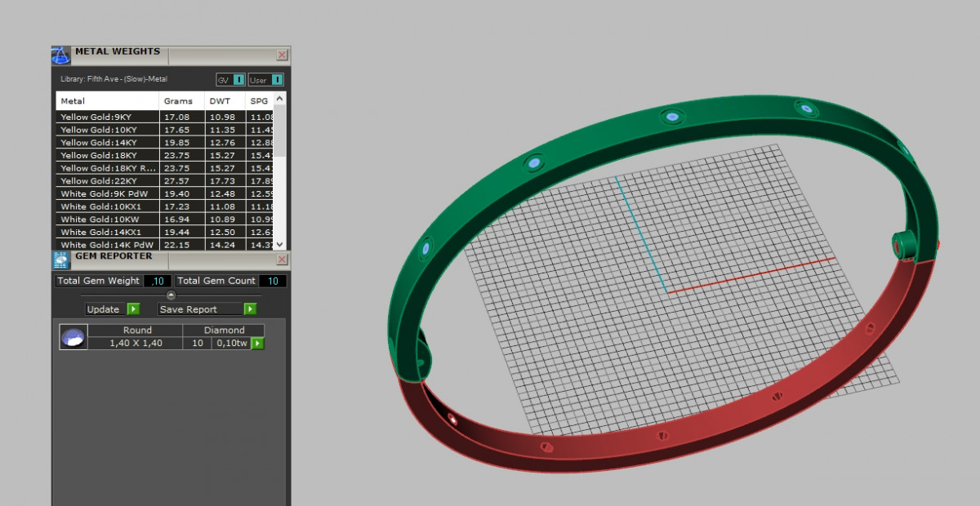Image resolution: width=980 pixels, height=506 pixels.
Task: Select the Yellow Gold:22KY row
Action: [x=165, y=180]
